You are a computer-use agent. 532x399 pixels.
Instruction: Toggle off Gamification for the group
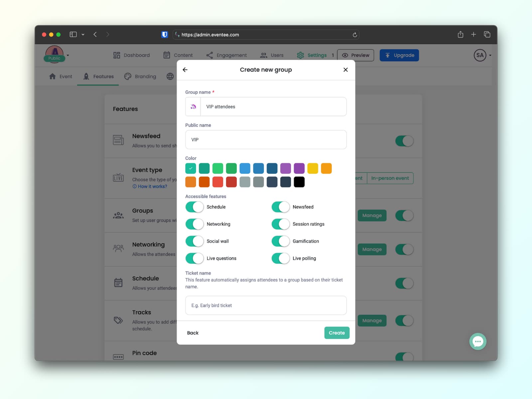[280, 241]
